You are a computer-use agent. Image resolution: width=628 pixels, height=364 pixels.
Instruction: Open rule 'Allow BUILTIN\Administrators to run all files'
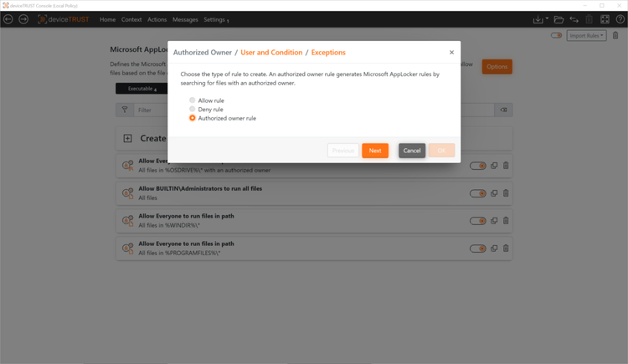pyautogui.click(x=200, y=188)
